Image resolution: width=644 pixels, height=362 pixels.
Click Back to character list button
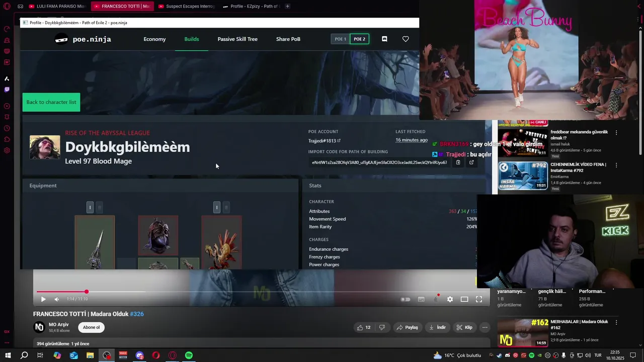click(51, 102)
